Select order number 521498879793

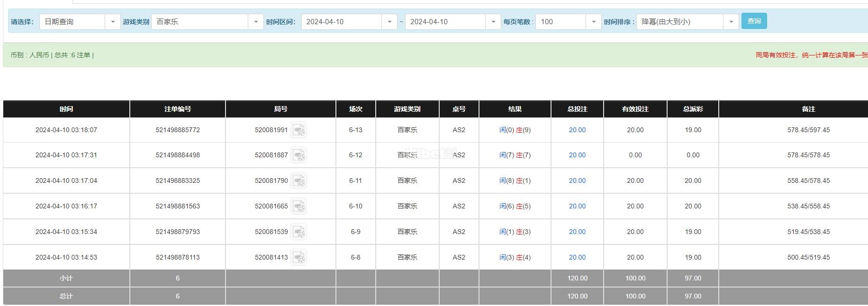[x=178, y=232]
